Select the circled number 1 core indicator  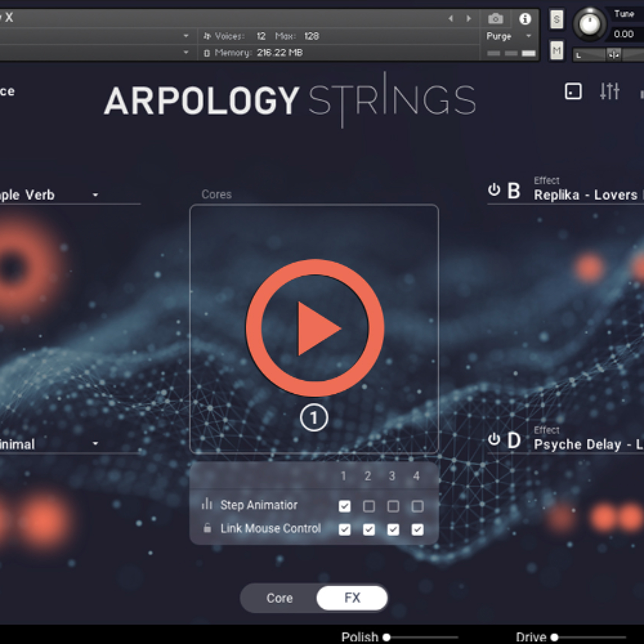coord(314,418)
